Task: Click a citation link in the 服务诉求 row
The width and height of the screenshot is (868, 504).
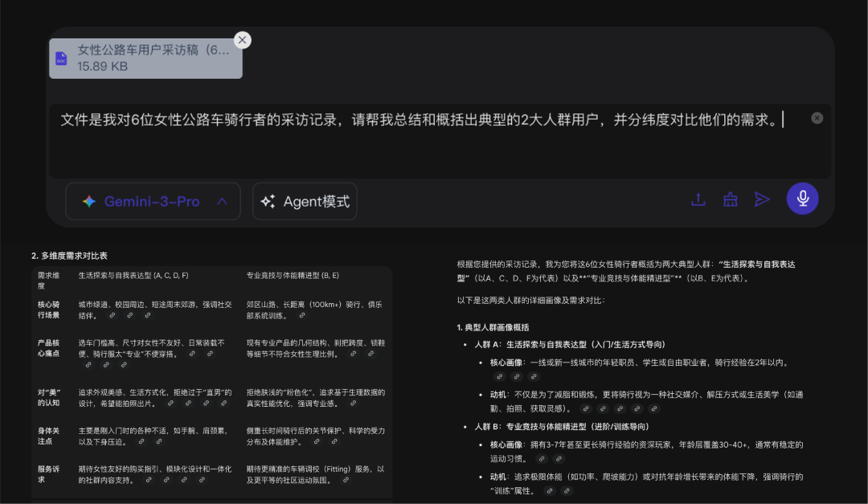Action: (x=149, y=478)
